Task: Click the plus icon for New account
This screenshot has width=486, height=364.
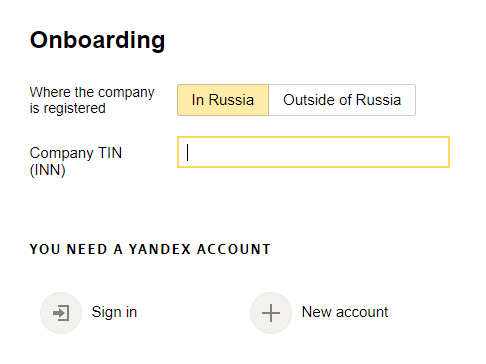Action: (x=271, y=313)
